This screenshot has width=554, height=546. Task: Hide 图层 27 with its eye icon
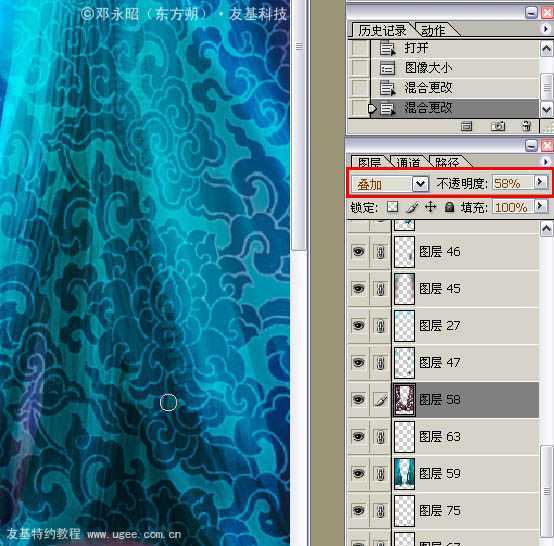point(358,325)
